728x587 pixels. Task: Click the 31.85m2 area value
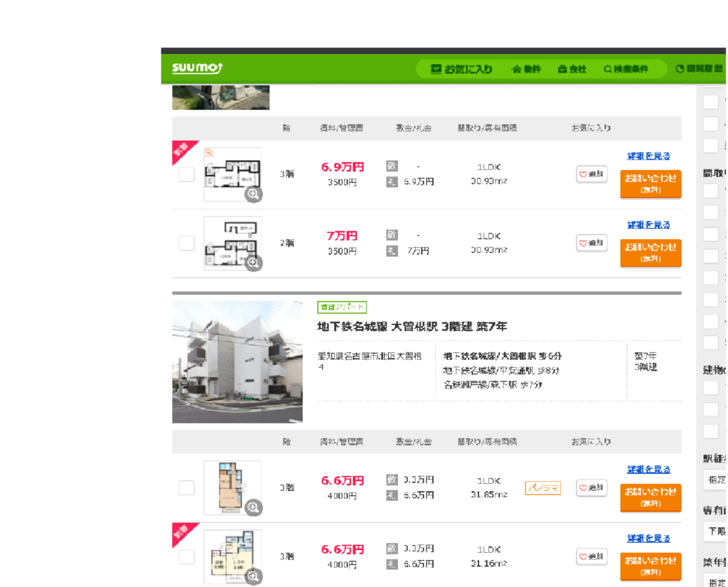(x=489, y=495)
